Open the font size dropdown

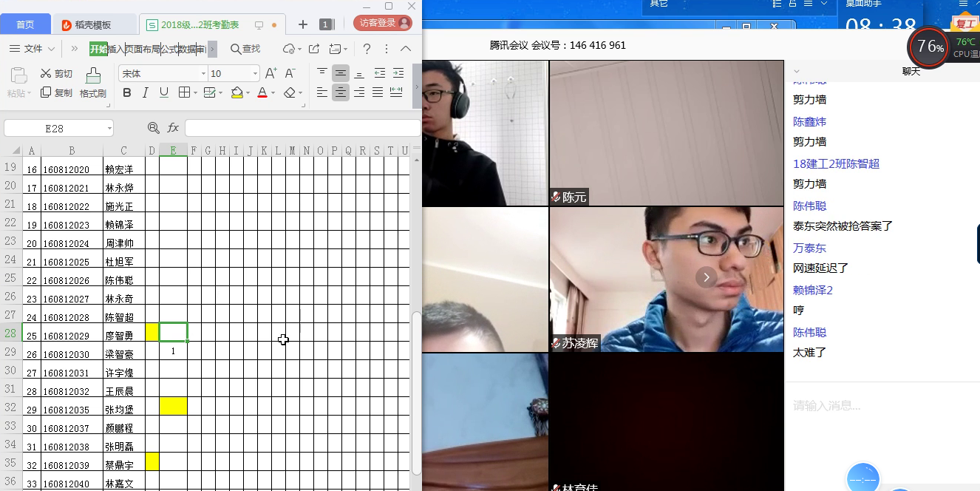[x=256, y=74]
